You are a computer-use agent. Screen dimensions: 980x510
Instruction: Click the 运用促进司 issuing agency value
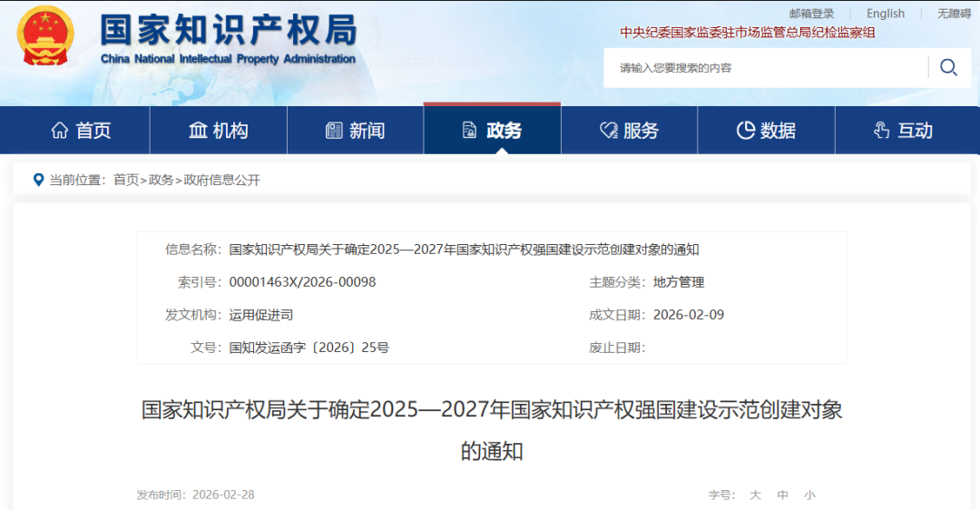[x=261, y=315]
